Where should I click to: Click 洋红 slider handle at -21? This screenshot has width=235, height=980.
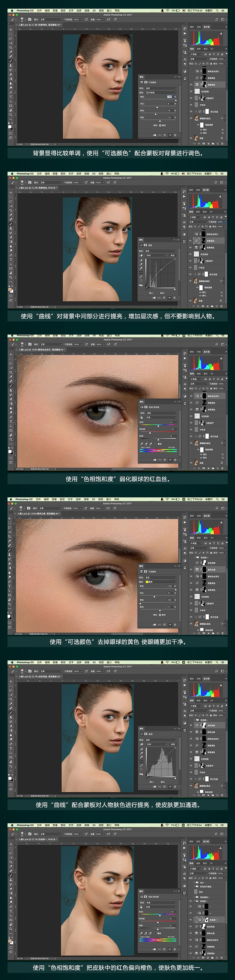coord(154,597)
